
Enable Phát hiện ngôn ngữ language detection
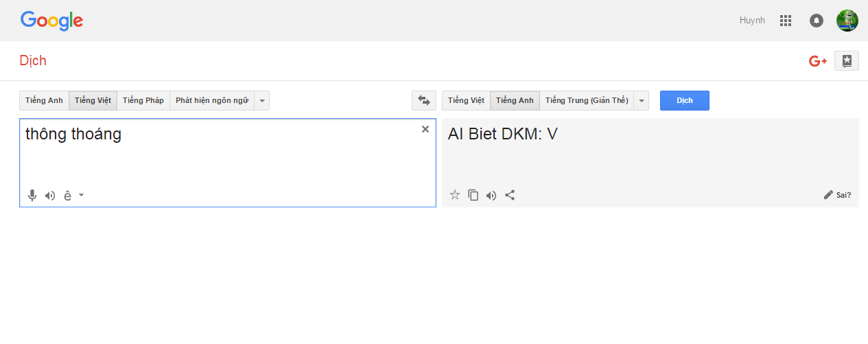211,101
